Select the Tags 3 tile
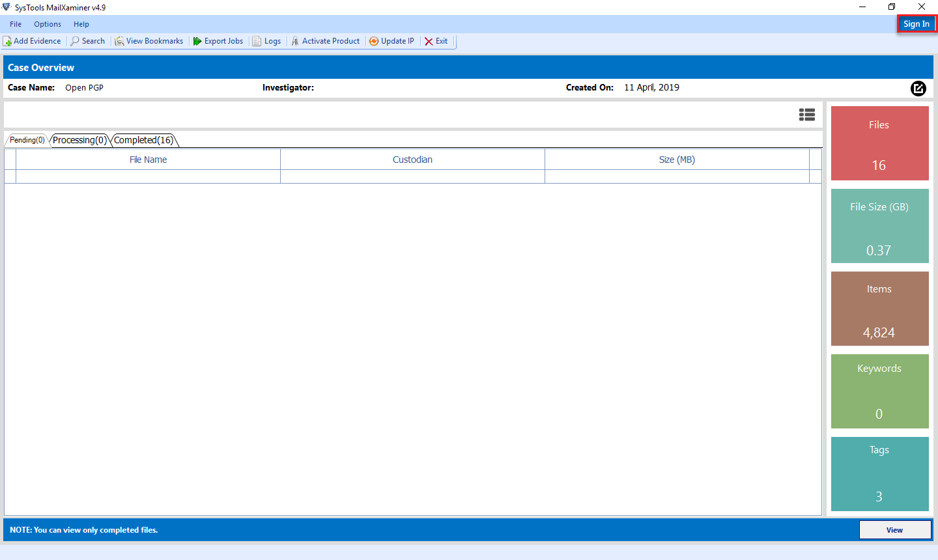 pos(880,474)
